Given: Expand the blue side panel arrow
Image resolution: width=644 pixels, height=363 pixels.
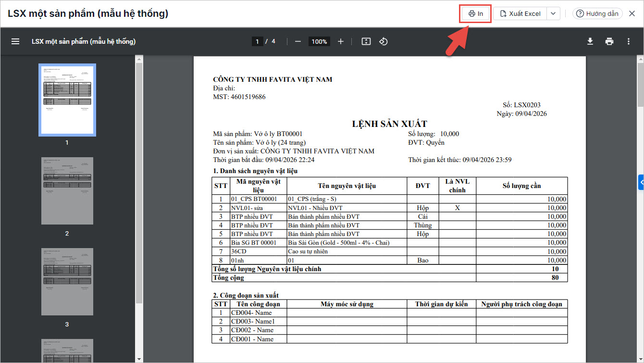Looking at the screenshot, I should [641, 182].
